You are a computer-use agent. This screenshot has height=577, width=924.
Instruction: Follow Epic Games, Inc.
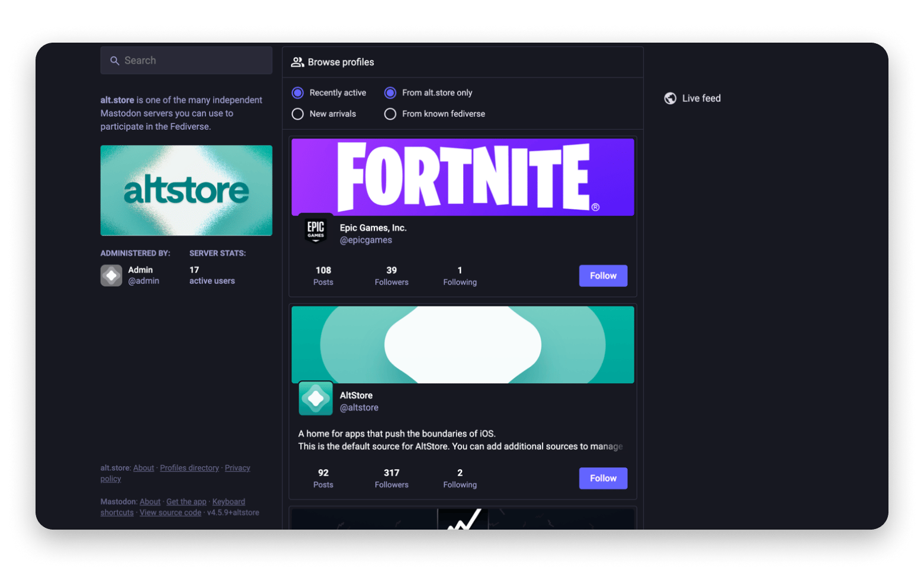603,275
